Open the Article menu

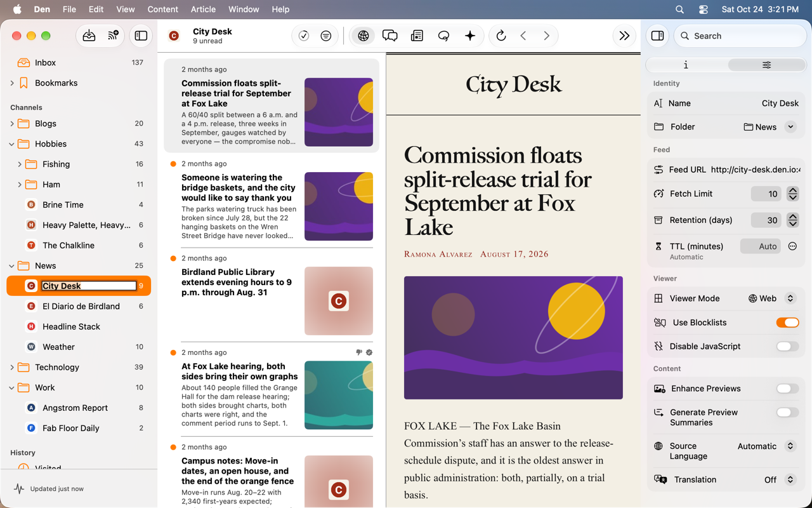(x=203, y=10)
